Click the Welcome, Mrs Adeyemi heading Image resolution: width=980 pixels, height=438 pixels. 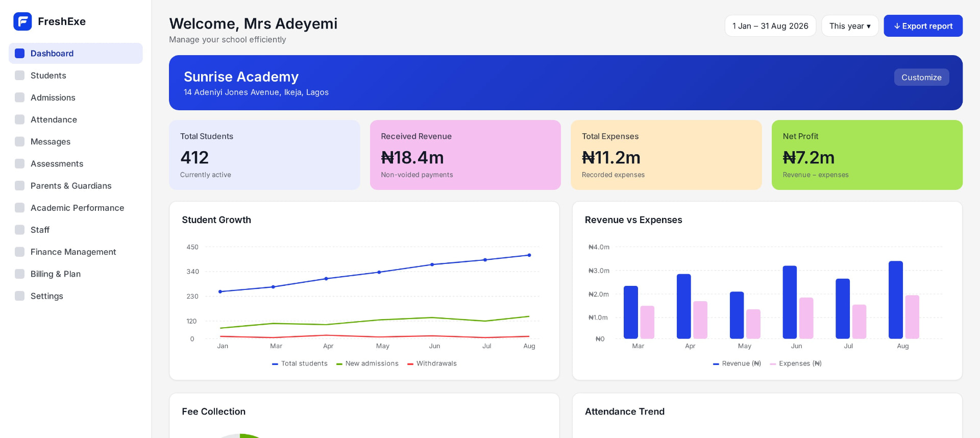tap(253, 23)
